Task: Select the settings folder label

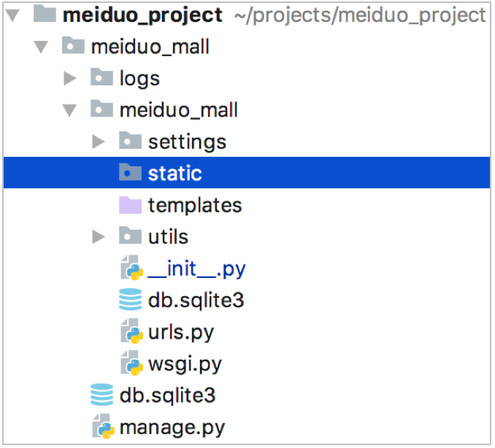Action: (187, 142)
